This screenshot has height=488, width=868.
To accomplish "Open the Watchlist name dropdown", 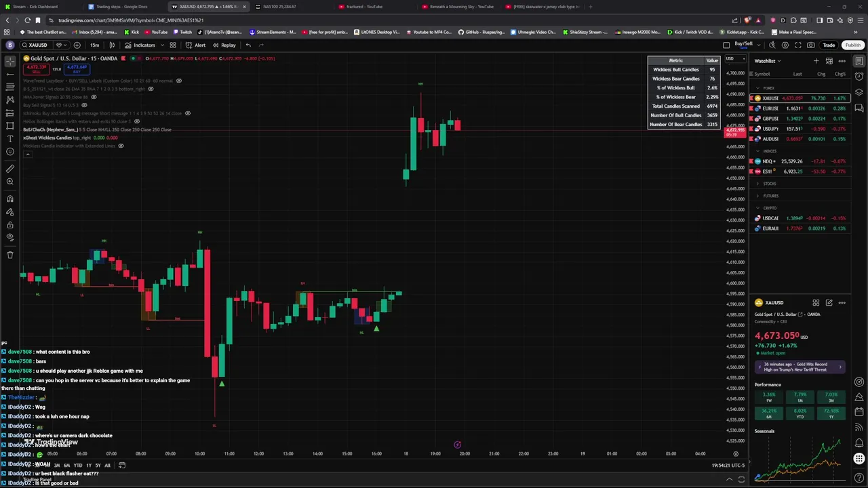I will click(x=768, y=61).
